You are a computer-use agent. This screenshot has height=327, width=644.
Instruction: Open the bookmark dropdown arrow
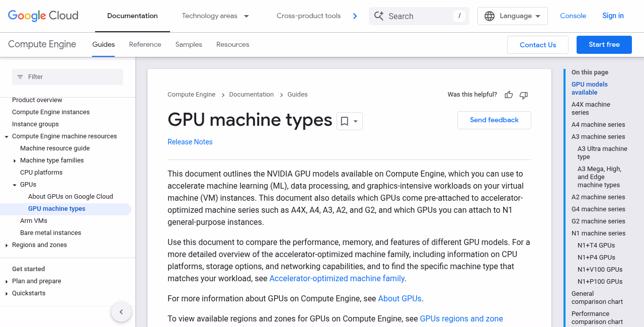[x=356, y=121]
